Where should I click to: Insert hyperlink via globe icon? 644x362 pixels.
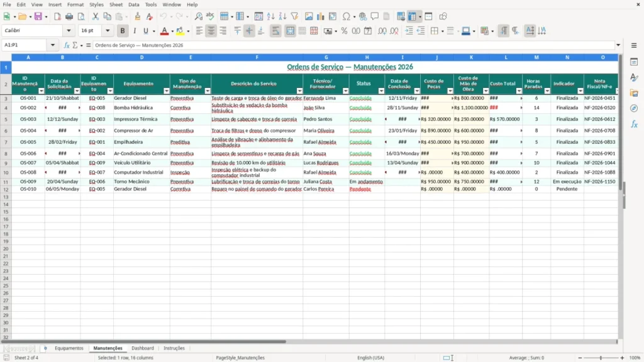(363, 16)
